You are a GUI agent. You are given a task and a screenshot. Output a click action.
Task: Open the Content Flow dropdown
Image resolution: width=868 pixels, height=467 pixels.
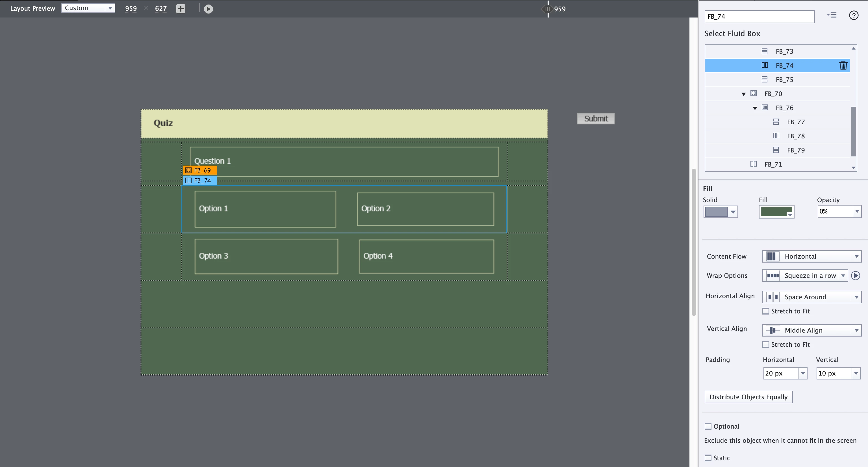(811, 257)
